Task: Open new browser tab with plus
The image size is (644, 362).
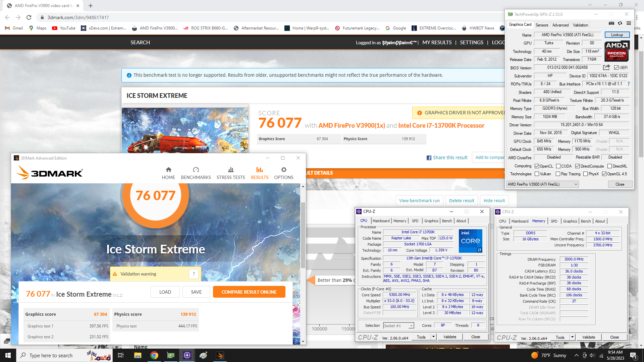Action: coord(91,6)
